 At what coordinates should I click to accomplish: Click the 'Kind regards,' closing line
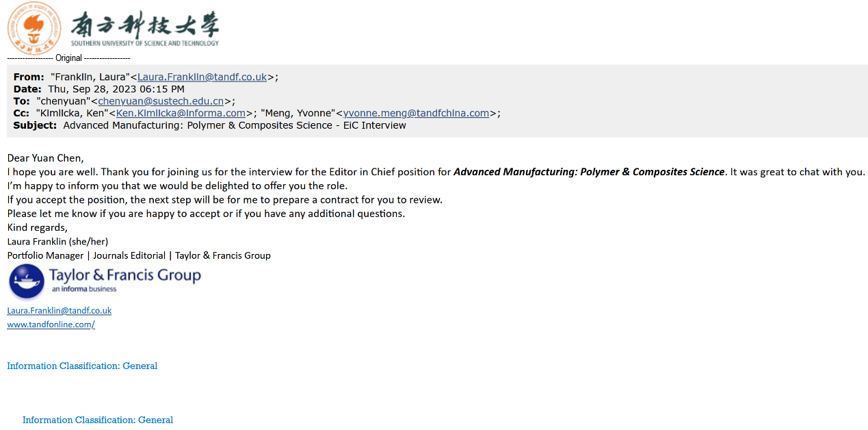[38, 227]
